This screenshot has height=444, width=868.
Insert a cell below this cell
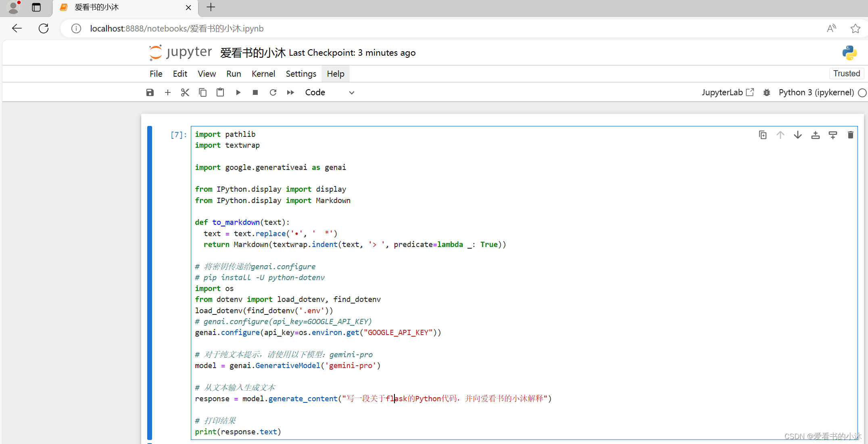[833, 135]
